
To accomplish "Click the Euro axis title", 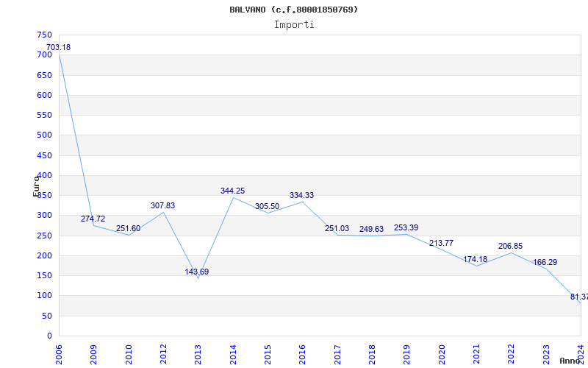I will coord(36,186).
